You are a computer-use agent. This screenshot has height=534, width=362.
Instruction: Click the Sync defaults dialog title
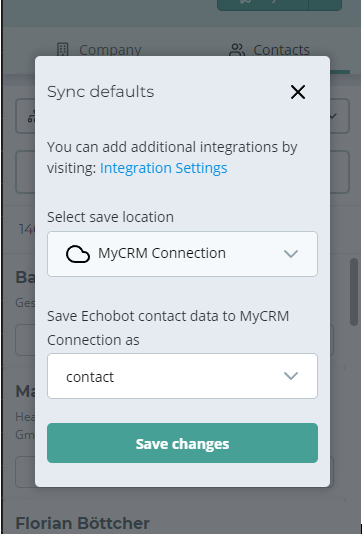pos(100,92)
